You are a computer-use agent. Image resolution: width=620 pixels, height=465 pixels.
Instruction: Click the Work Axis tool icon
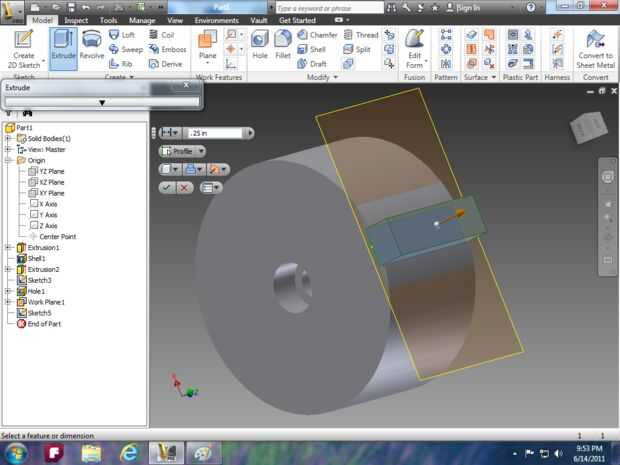click(231, 35)
